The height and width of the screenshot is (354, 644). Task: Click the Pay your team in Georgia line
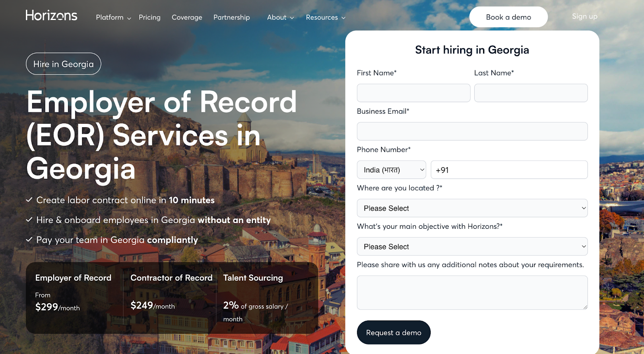click(x=117, y=240)
